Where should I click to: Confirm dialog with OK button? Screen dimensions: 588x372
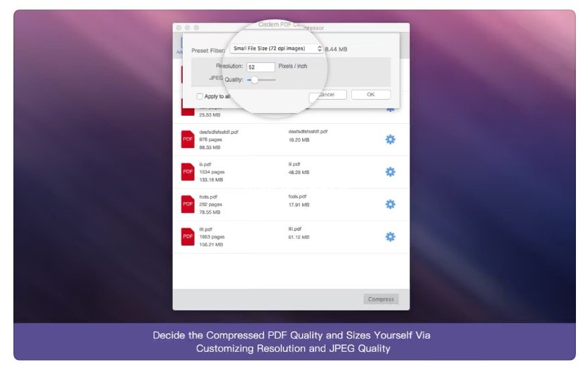pos(371,94)
